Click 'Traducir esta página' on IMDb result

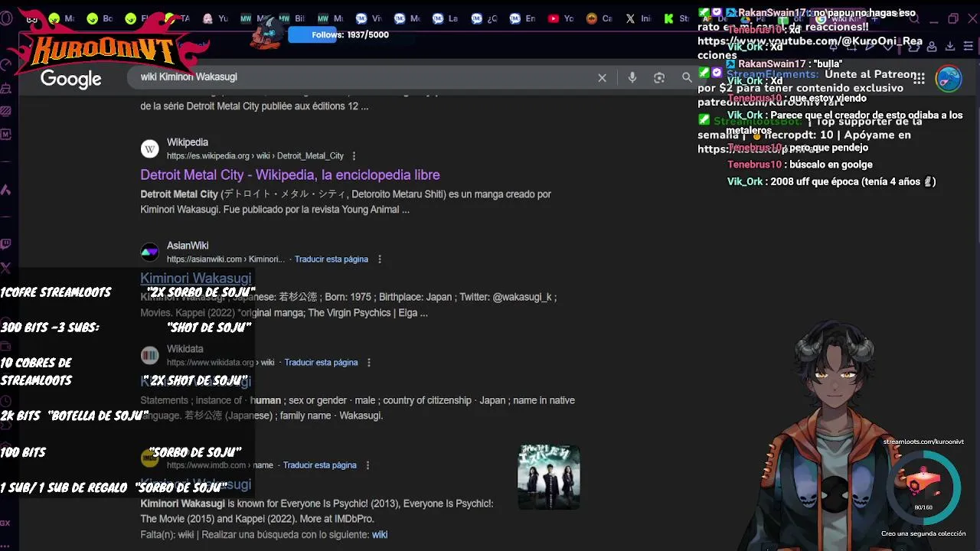pos(320,465)
